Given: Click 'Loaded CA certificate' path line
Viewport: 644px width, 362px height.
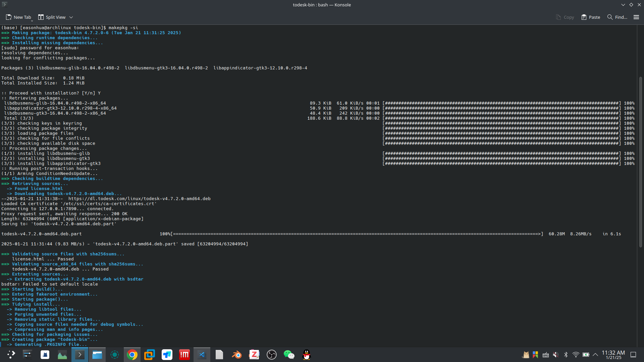Looking at the screenshot, I should pyautogui.click(x=79, y=204).
